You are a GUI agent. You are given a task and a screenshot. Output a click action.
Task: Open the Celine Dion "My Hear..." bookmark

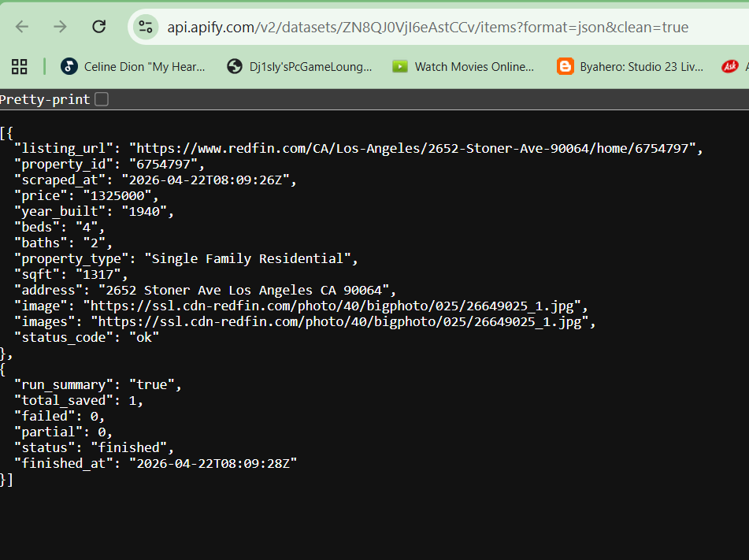coord(133,66)
